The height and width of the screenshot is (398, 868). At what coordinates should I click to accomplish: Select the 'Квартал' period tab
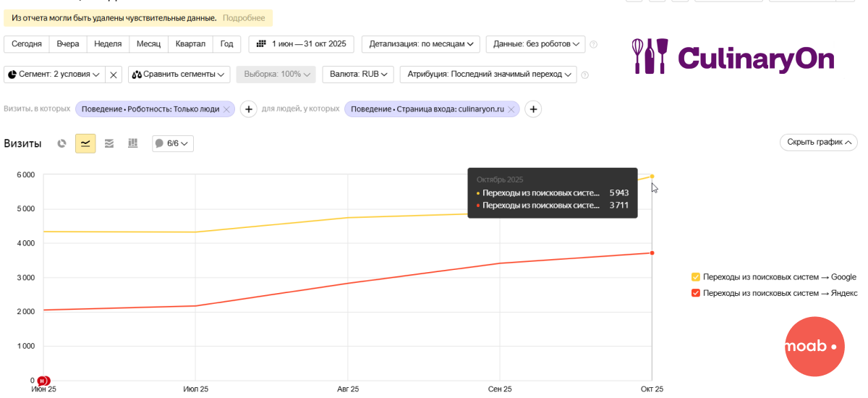[190, 44]
